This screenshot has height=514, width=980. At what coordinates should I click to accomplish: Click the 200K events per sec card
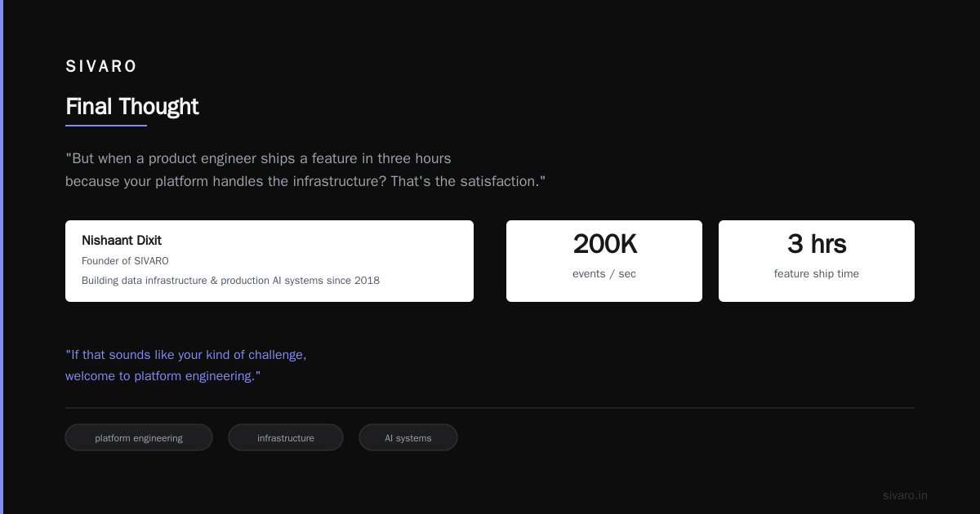(604, 261)
